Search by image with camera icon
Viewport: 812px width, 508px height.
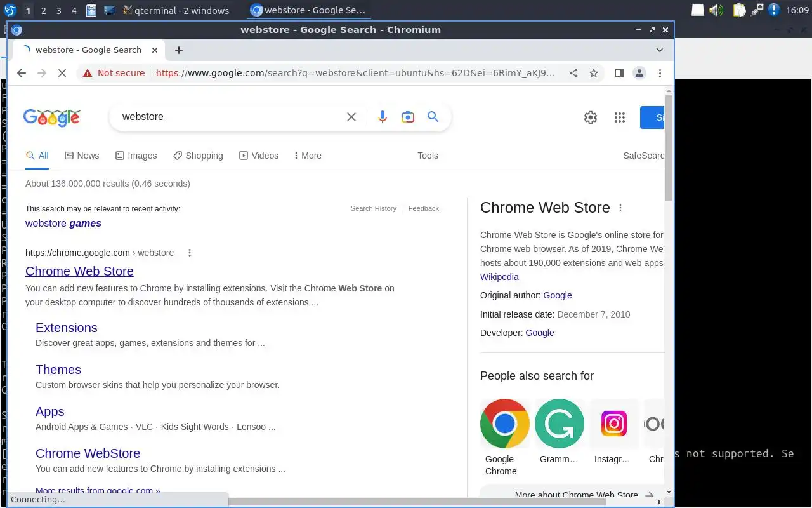click(x=408, y=117)
